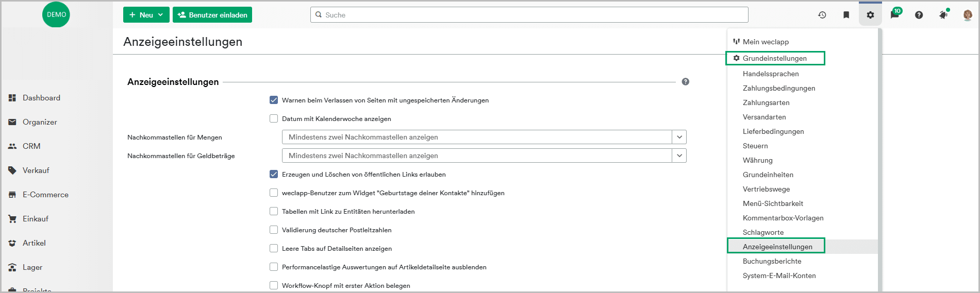
Task: Click the Benutzer einladen button
Action: tap(212, 15)
